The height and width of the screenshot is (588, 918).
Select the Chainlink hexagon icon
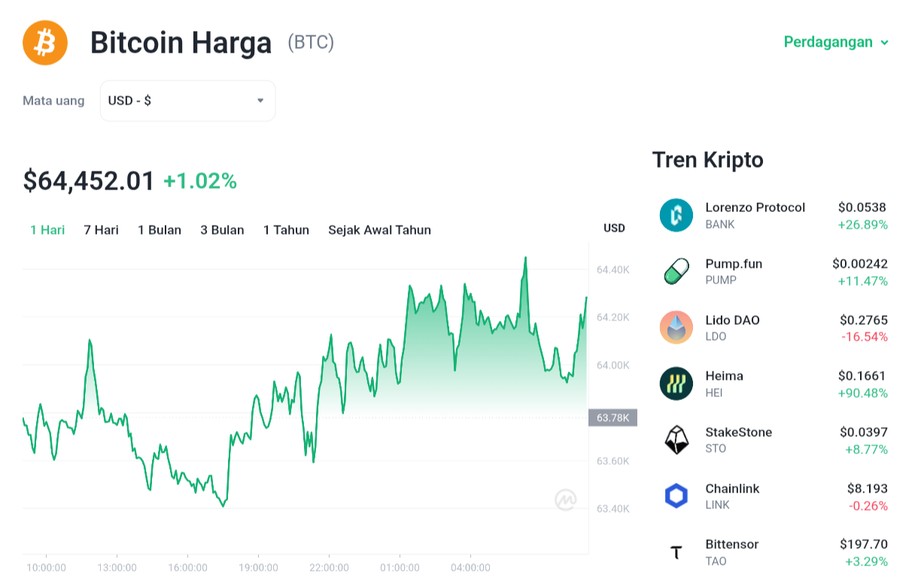point(676,496)
